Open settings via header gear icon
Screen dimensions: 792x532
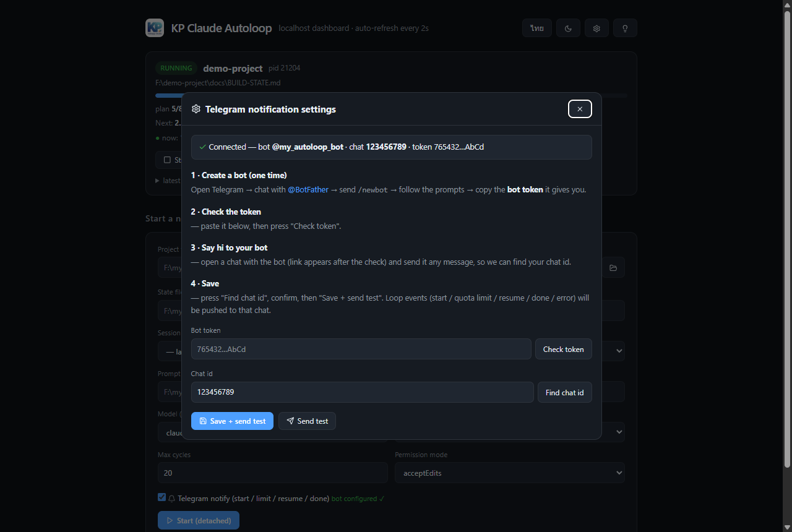(x=596, y=28)
